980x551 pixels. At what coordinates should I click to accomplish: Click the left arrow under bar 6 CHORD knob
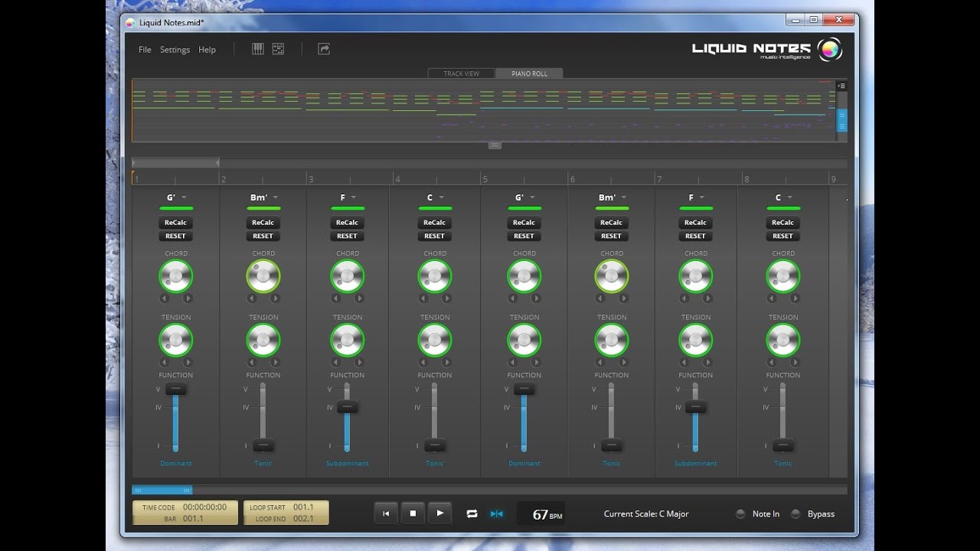[599, 298]
